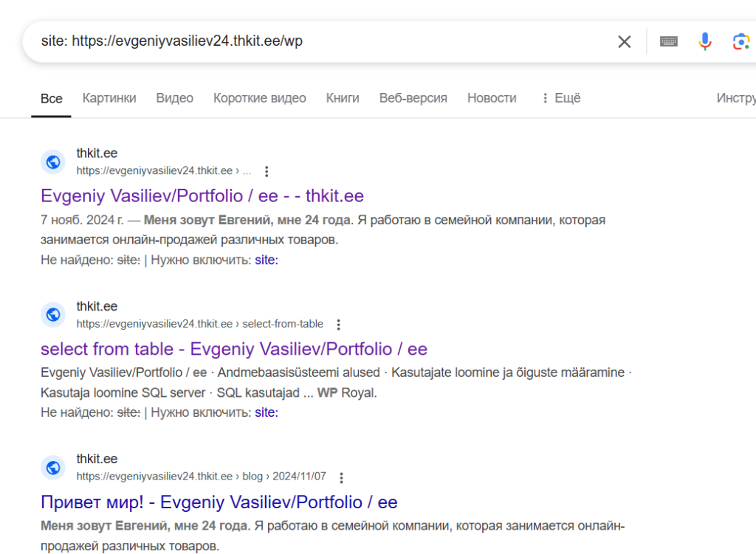
Task: Switch to the Видео tab
Action: (x=174, y=98)
